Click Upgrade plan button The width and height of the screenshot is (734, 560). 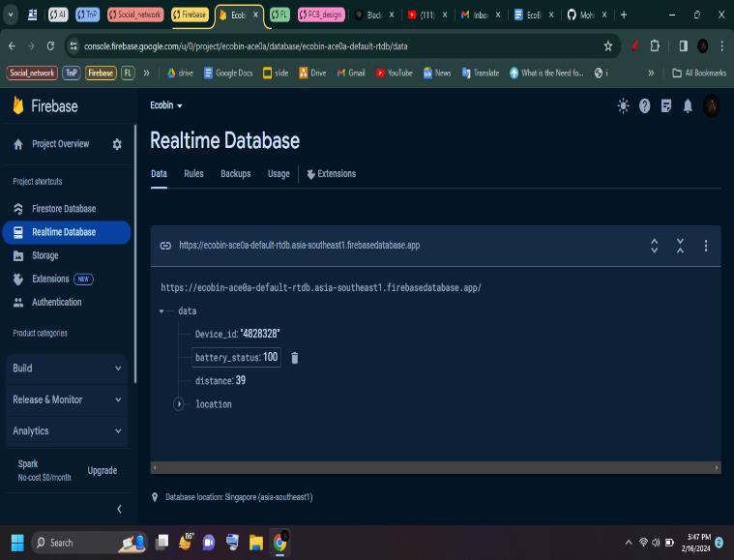click(x=103, y=471)
